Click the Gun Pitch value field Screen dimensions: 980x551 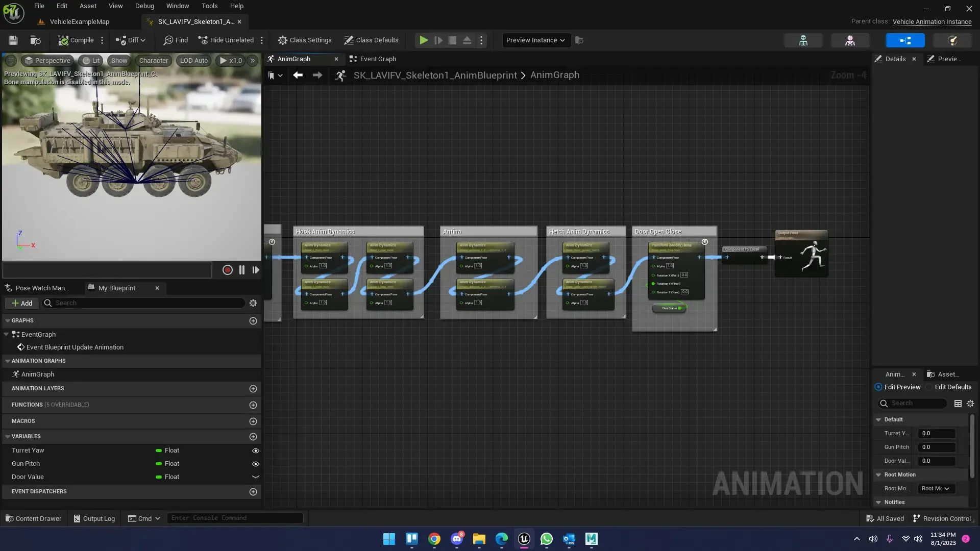point(936,447)
